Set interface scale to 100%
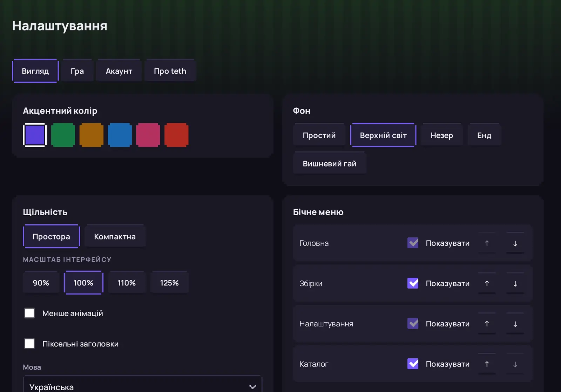The height and width of the screenshot is (392, 561). pos(83,283)
